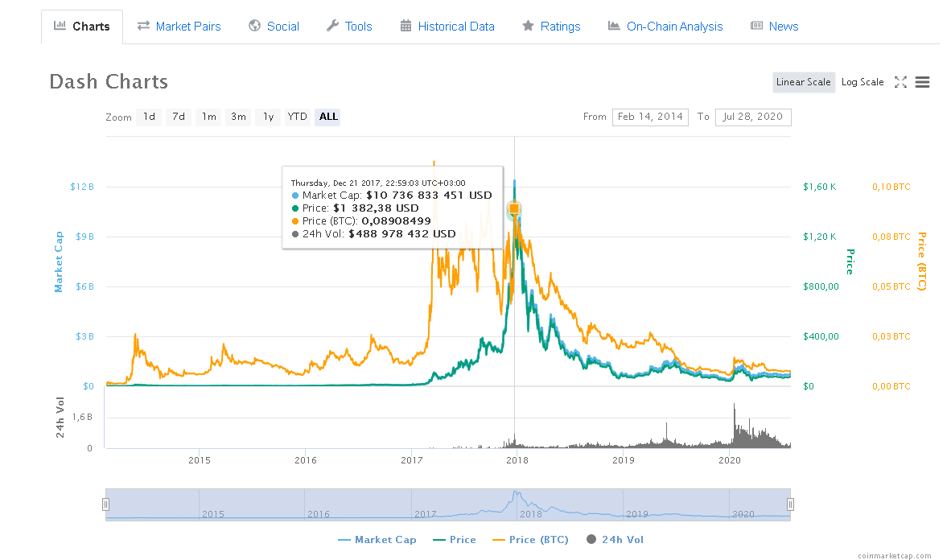951x560 pixels.
Task: Click the $1,60 K price axis label
Action: 819,187
